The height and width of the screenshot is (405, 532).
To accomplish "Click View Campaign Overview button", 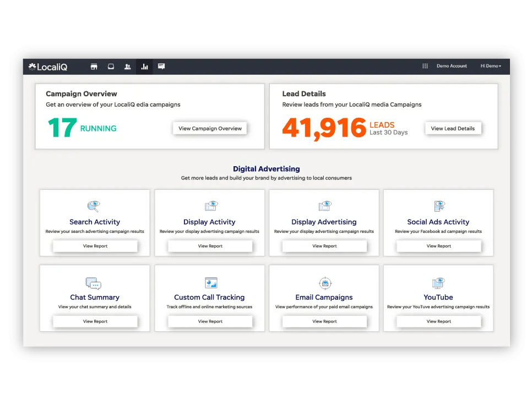I will point(210,128).
